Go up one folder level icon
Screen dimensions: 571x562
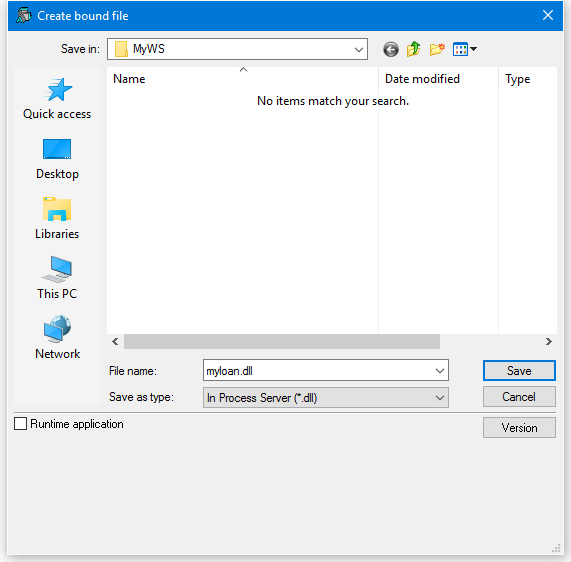pos(414,49)
